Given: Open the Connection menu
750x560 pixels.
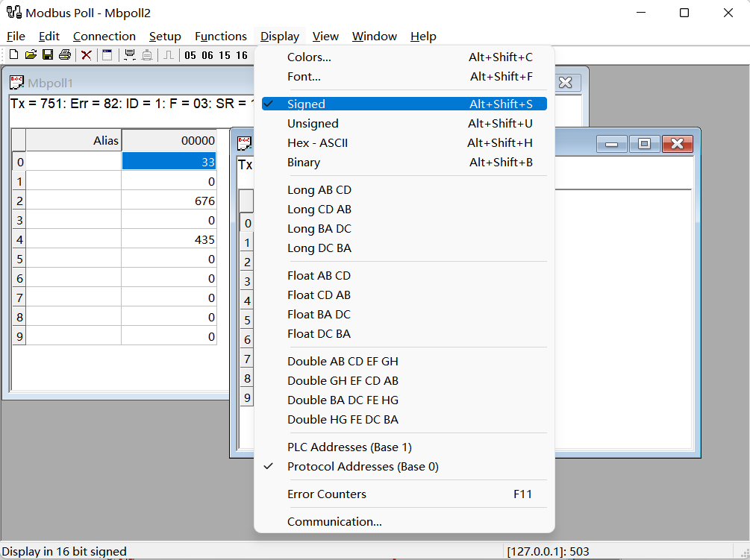Looking at the screenshot, I should point(104,37).
